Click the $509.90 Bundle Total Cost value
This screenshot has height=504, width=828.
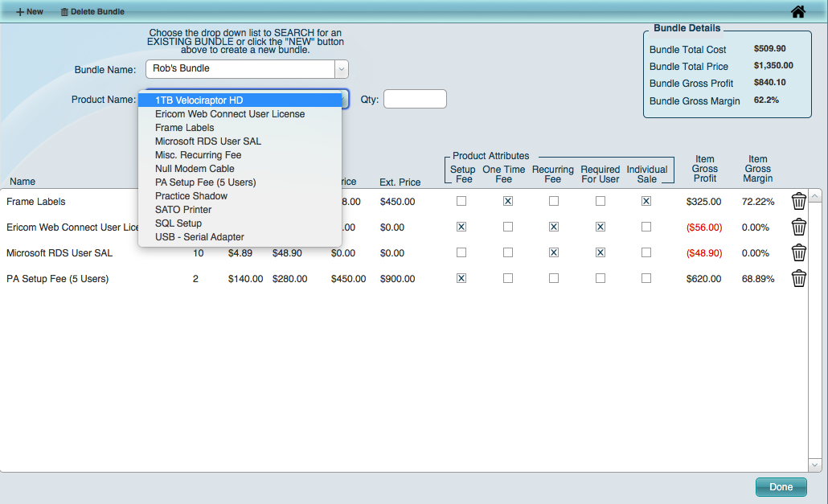pos(770,48)
